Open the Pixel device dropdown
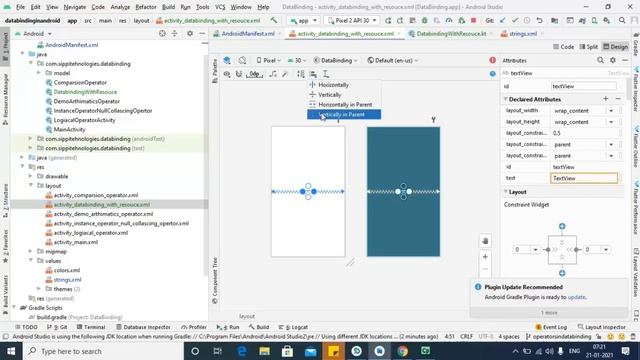 pyautogui.click(x=268, y=60)
